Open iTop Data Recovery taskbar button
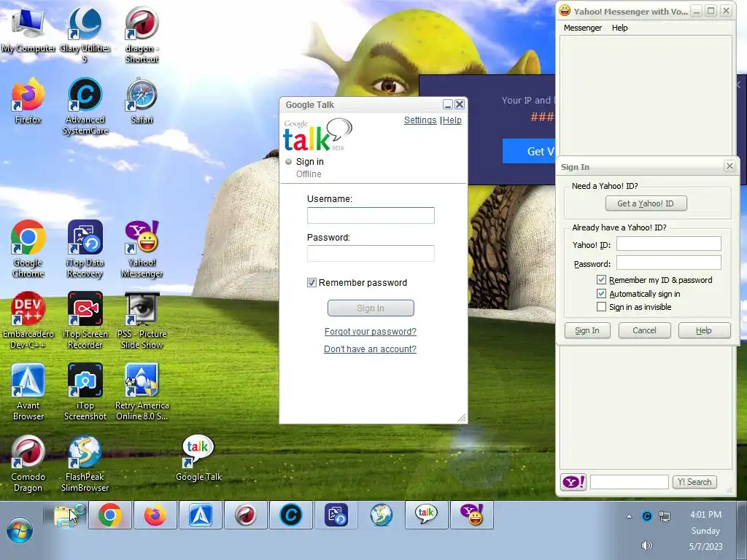Viewport: 747px width, 560px height. 336,516
